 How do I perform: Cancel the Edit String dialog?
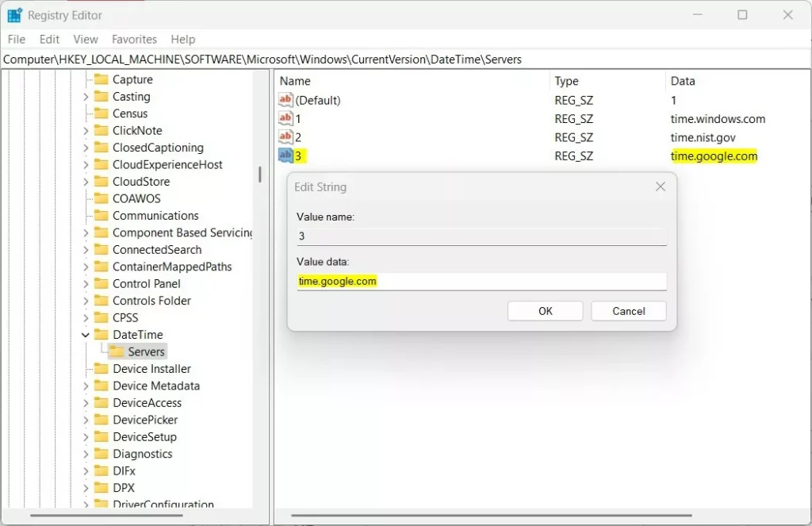click(629, 311)
